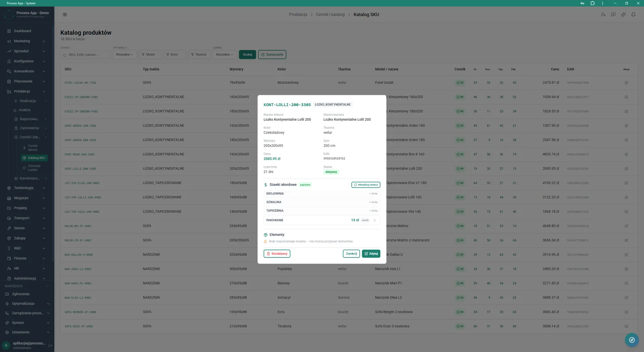
Task: Click the Zakupy sidebar icon
Action: pos(9,238)
